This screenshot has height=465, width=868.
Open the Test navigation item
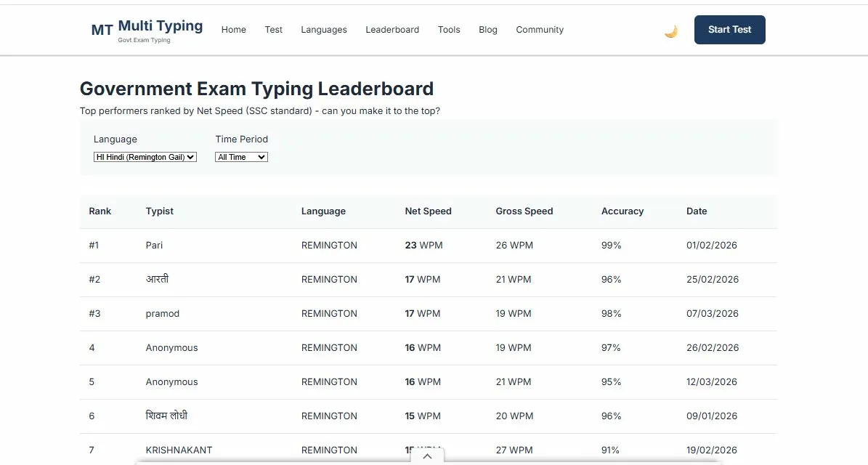point(273,30)
